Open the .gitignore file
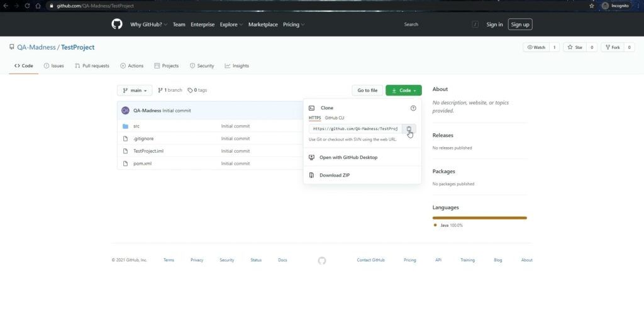The width and height of the screenshot is (644, 318). 143,139
